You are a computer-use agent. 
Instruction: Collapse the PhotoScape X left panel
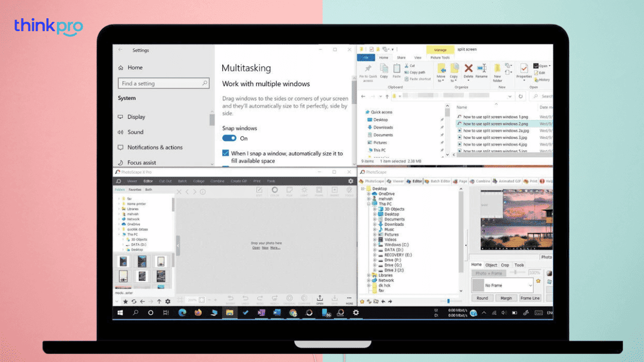177,246
